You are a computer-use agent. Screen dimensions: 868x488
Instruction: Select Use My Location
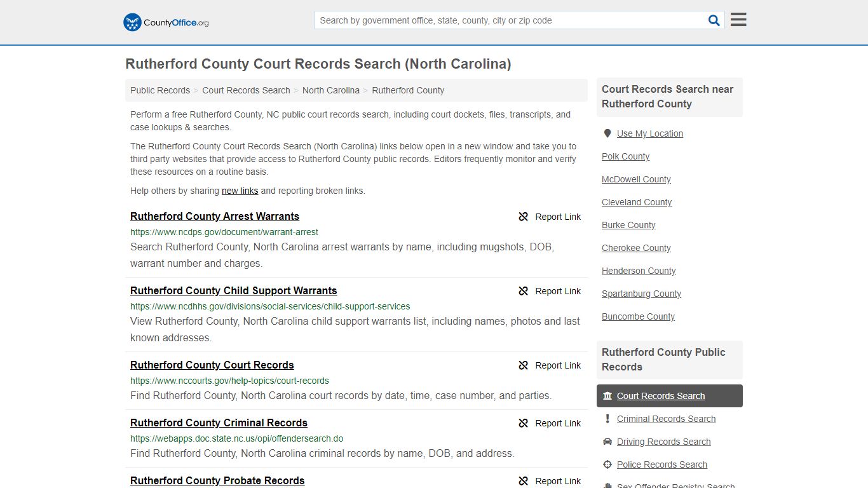coord(650,133)
